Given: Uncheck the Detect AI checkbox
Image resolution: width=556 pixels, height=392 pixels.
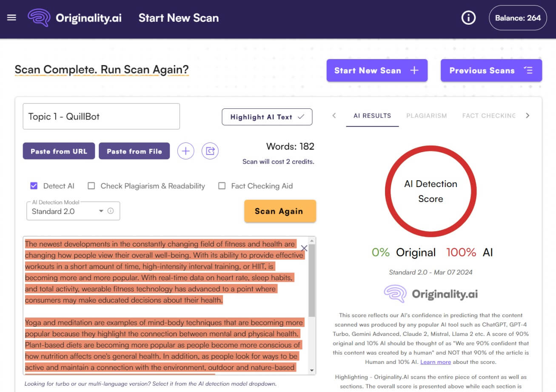Looking at the screenshot, I should [34, 186].
